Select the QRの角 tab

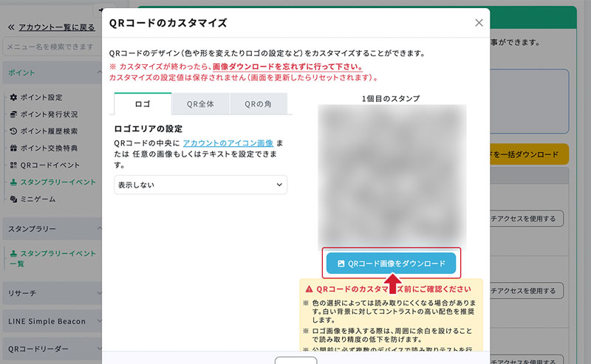(258, 104)
